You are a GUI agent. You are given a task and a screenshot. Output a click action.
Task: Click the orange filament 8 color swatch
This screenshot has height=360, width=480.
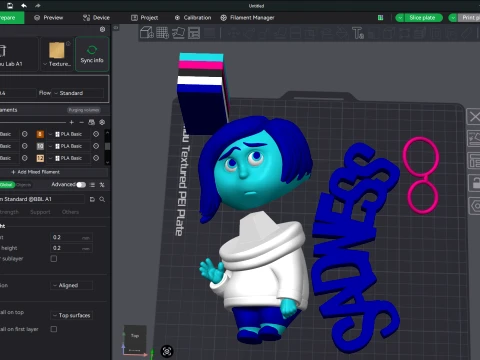tap(40, 134)
